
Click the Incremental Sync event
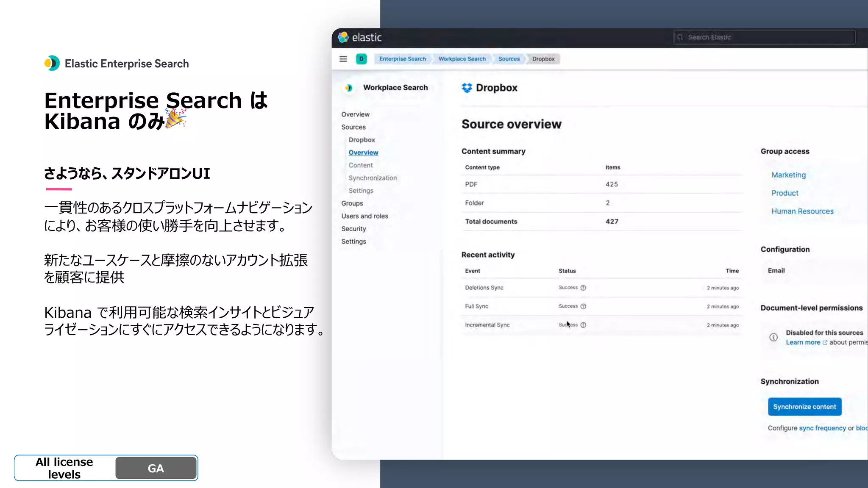point(487,325)
